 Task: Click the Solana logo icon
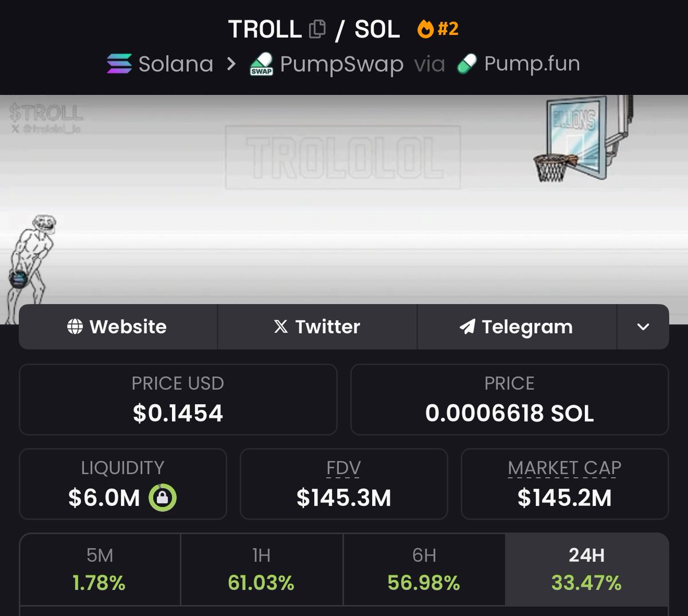click(x=119, y=64)
